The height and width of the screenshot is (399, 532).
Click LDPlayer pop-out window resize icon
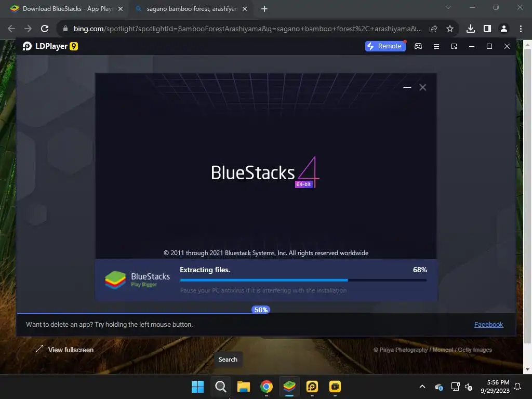point(454,46)
